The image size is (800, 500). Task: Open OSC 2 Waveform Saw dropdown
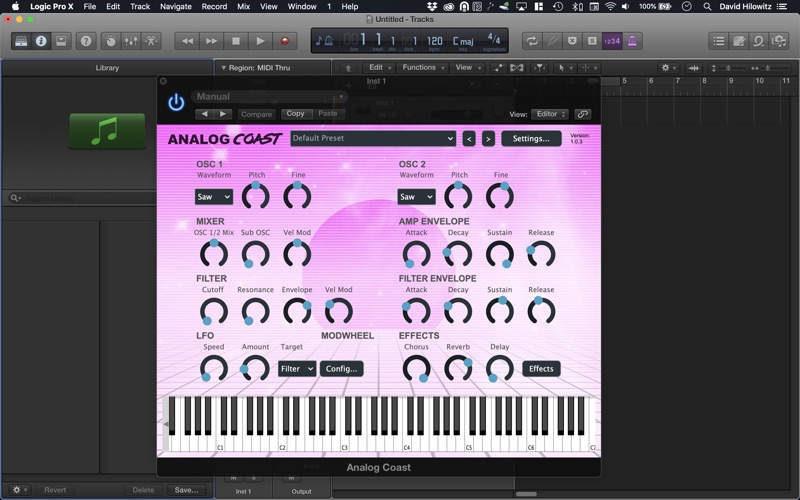(416, 197)
